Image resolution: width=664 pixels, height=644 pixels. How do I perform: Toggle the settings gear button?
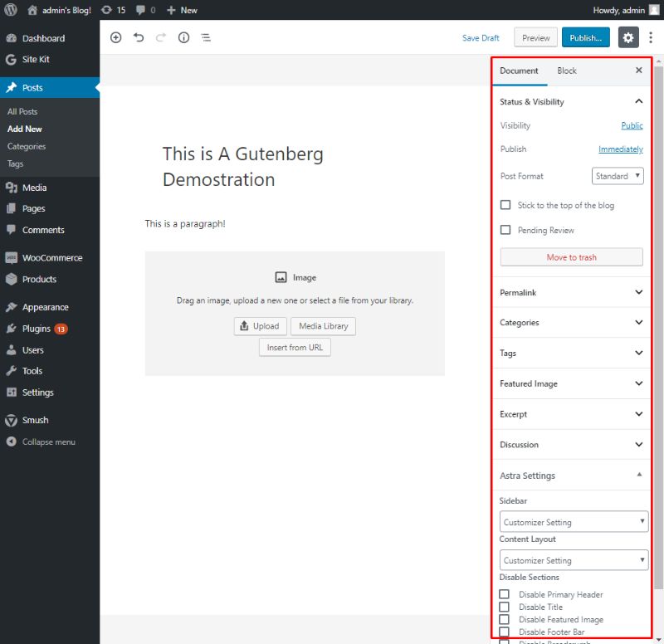click(628, 37)
